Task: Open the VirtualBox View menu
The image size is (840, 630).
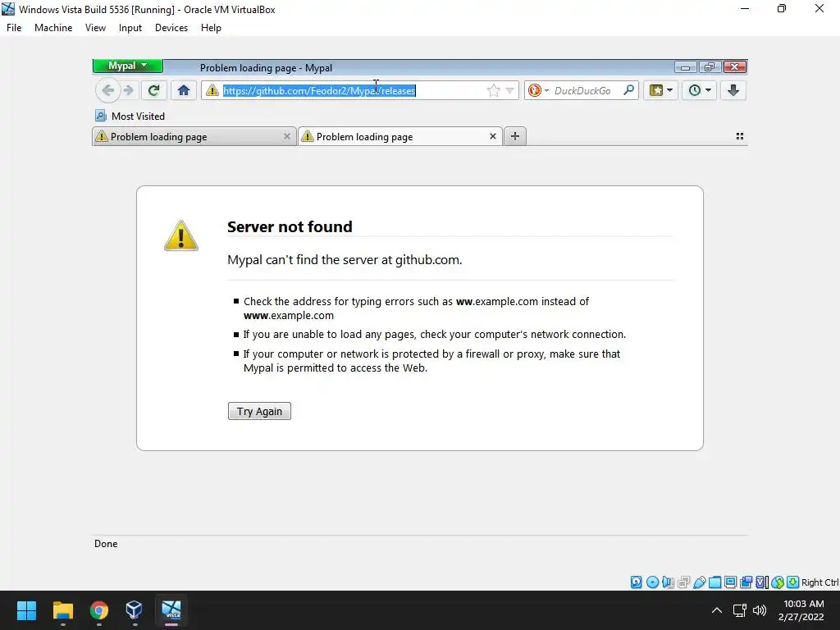Action: (95, 28)
